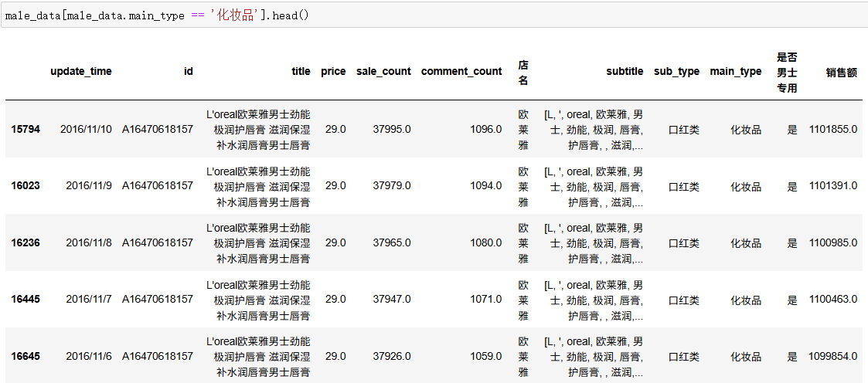The width and height of the screenshot is (868, 383).
Task: Click price 29.0 in row 16023
Action: [335, 186]
